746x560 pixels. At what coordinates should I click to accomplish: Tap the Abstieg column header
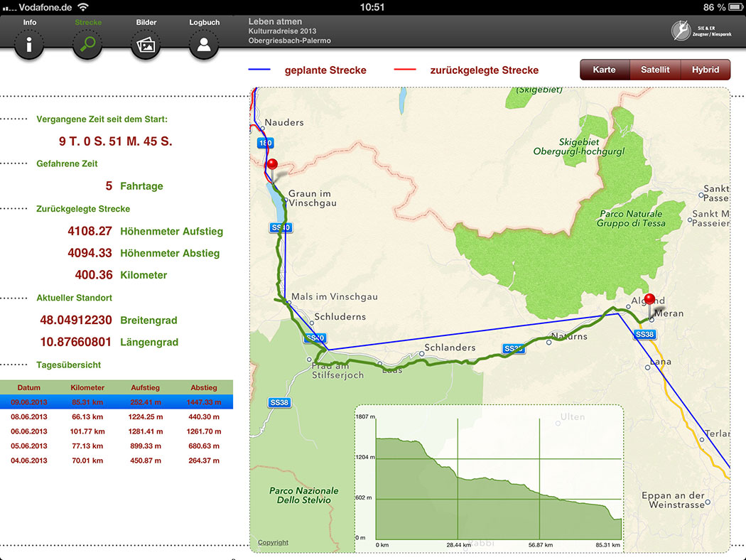pos(204,388)
